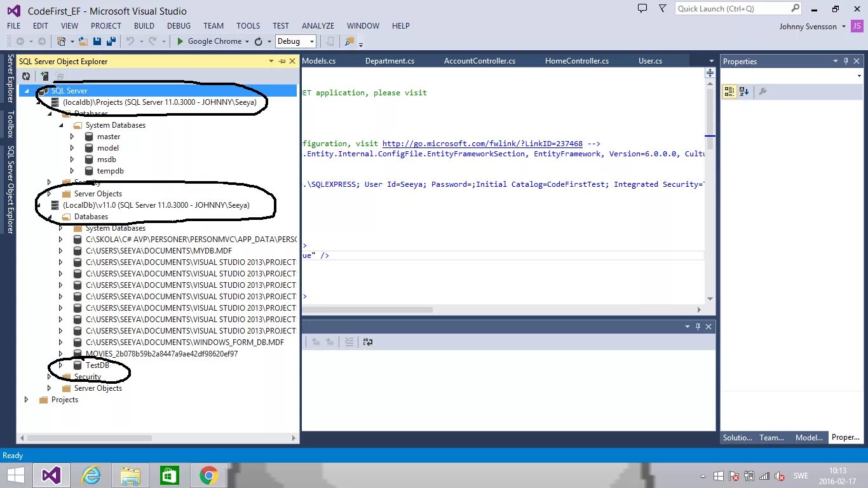The height and width of the screenshot is (488, 868).
Task: Open Google Chrome from the taskbar
Action: (x=208, y=475)
